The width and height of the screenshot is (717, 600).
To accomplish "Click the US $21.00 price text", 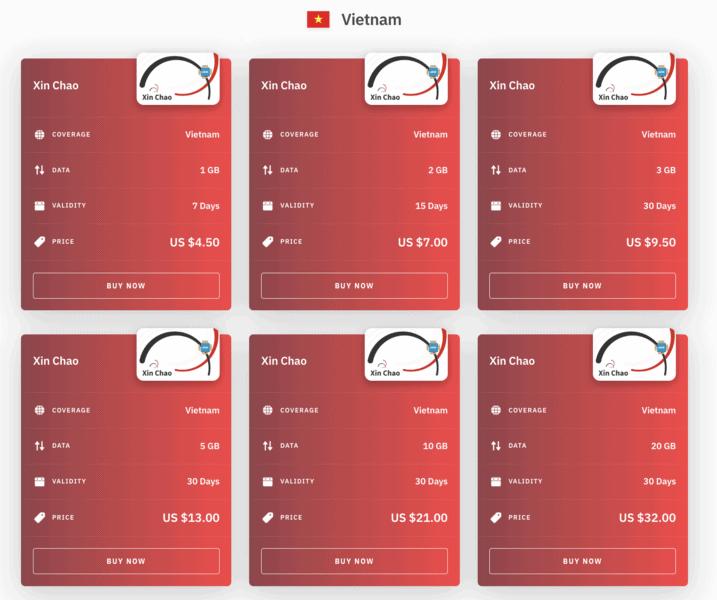I will click(x=419, y=518).
